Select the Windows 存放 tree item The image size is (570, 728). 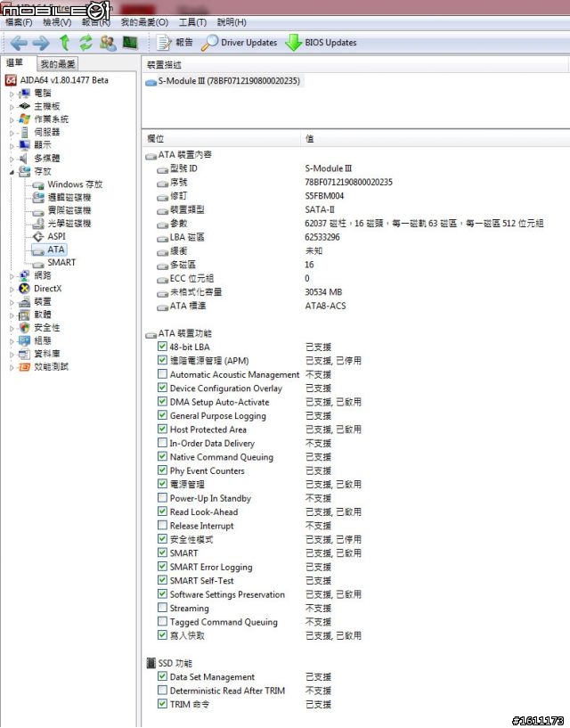tap(68, 184)
